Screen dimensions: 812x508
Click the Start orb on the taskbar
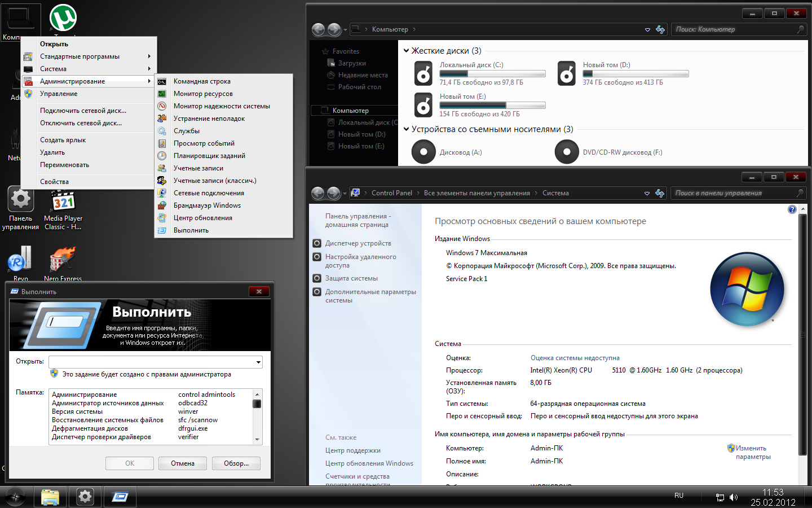click(x=15, y=497)
